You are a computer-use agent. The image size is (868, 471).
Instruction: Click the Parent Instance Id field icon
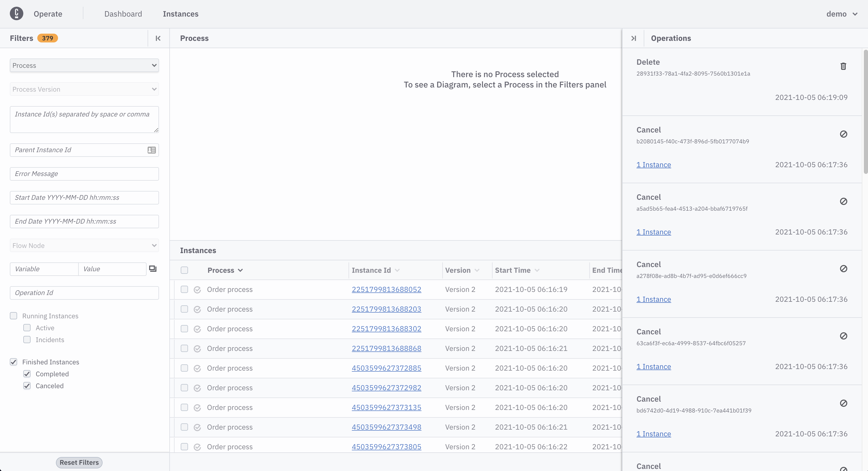coord(152,150)
